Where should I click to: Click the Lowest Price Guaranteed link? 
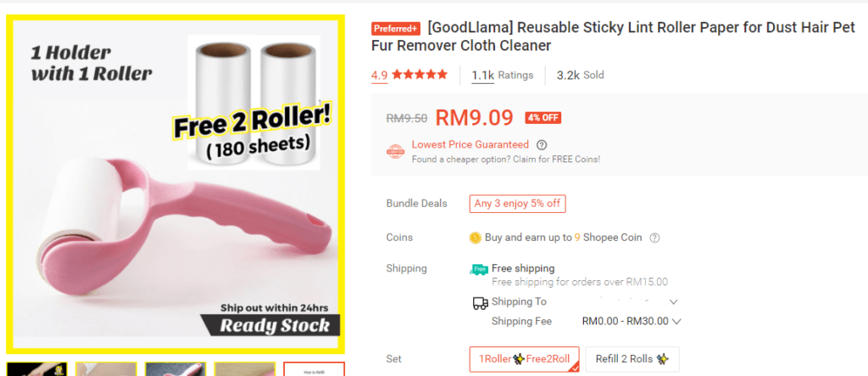coord(470,145)
